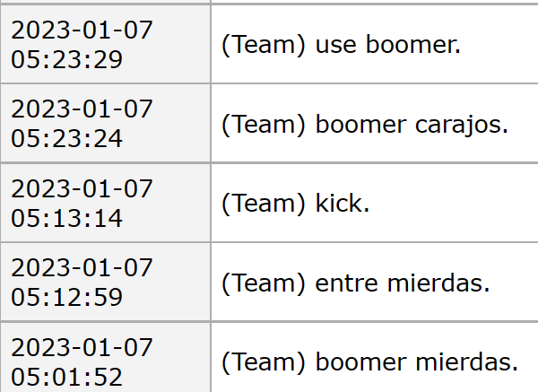Click the 05:23:29 time value
The width and height of the screenshot is (538, 392).
pyautogui.click(x=67, y=59)
